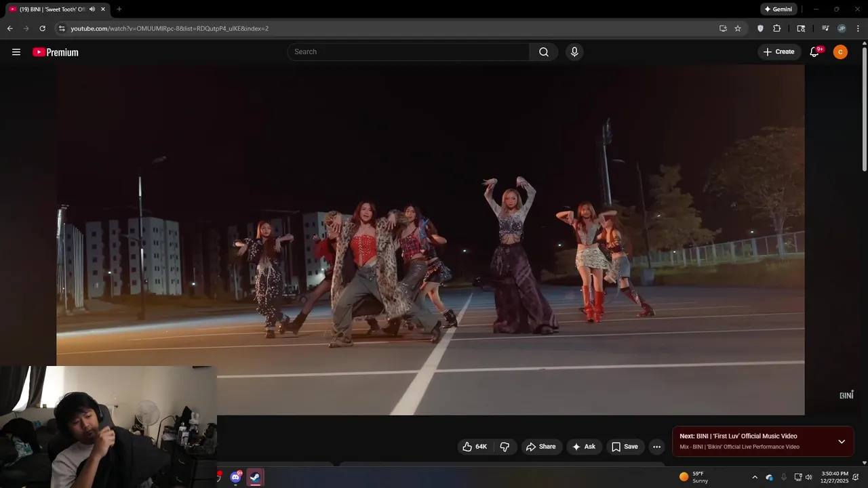This screenshot has width=868, height=488.
Task: Click the BINI watermark on video
Action: coord(846,394)
